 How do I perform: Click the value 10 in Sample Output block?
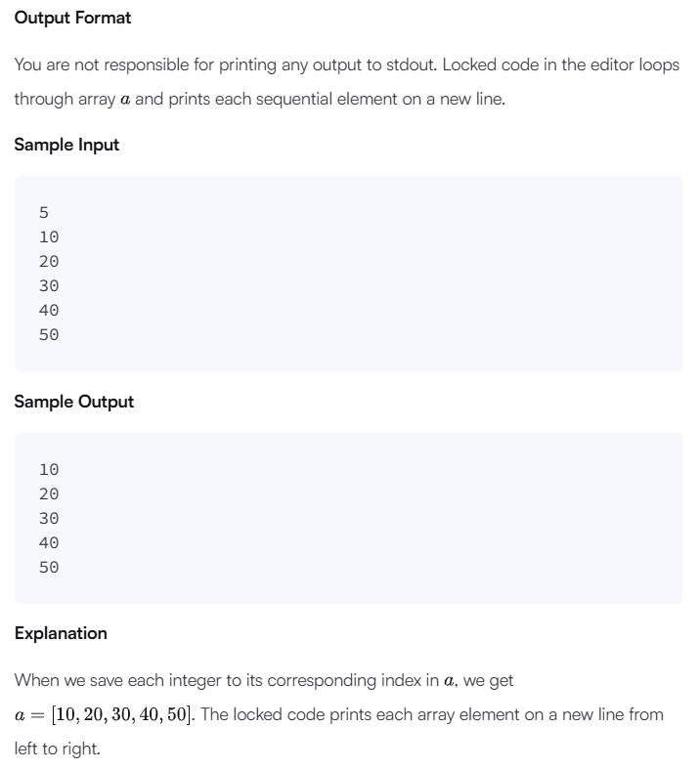coord(49,469)
